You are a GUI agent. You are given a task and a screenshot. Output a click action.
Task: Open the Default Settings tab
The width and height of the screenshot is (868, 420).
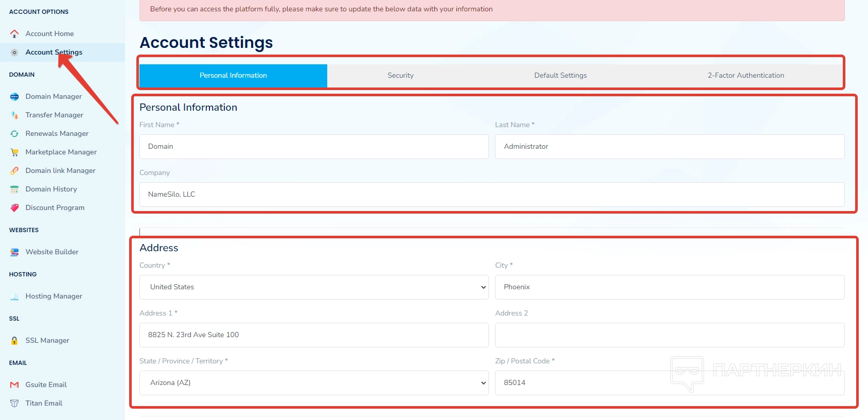[560, 76]
